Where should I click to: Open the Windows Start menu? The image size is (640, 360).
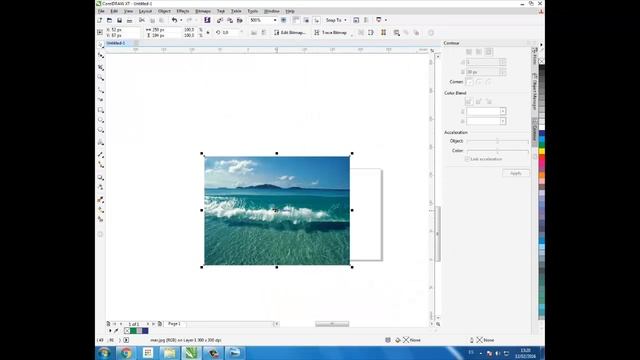point(104,353)
